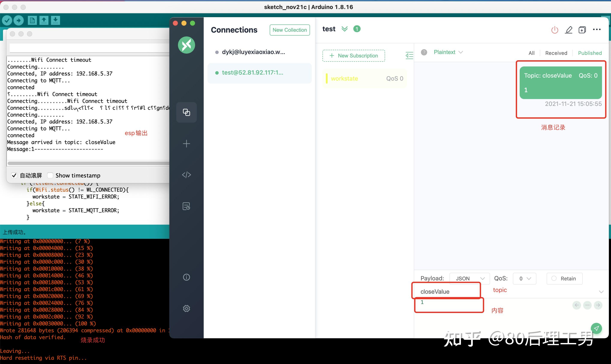Switch to the Published messages tab
Screen dimensions: 611x364
coord(590,53)
